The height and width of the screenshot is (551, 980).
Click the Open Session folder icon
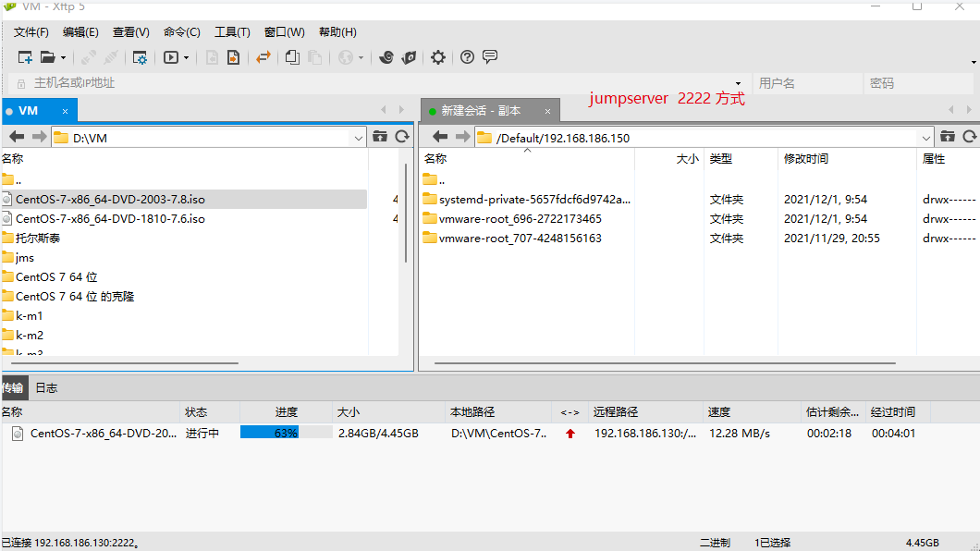[47, 57]
